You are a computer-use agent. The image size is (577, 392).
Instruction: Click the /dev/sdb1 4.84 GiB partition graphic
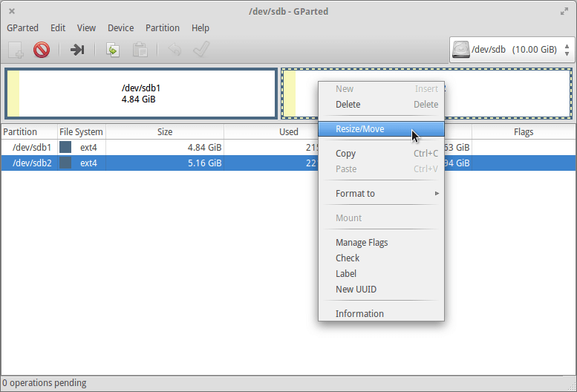coord(141,94)
